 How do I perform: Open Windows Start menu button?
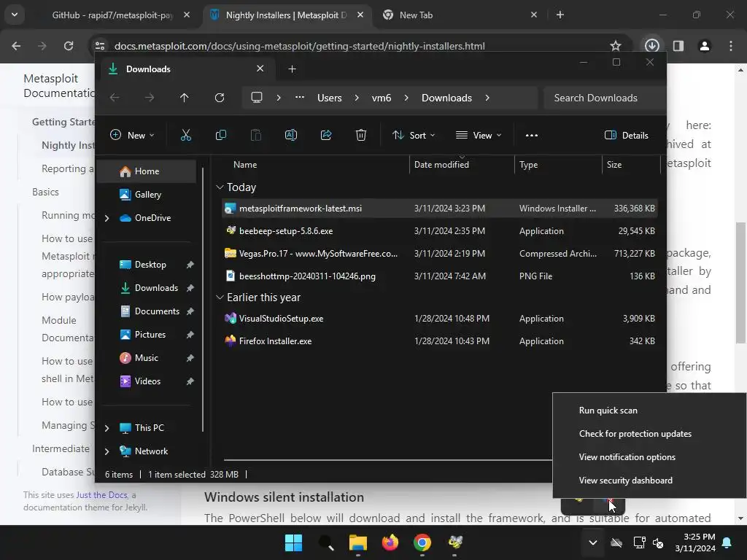click(x=293, y=542)
